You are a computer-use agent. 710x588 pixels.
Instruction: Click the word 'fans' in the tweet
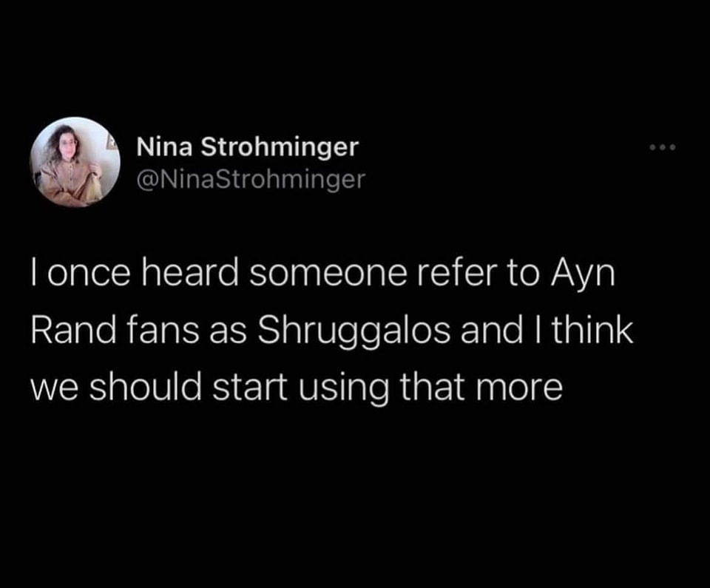coord(163,329)
